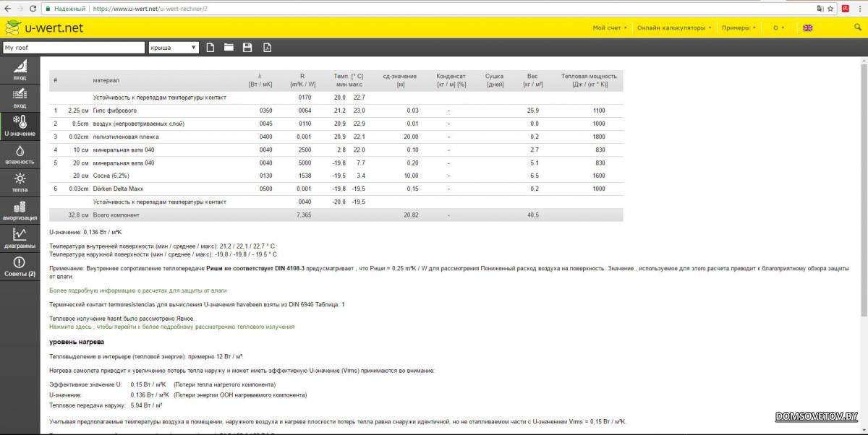868x435 pixels.
Task: Click the 'Всего компонент' totals row
Action: (x=336, y=215)
